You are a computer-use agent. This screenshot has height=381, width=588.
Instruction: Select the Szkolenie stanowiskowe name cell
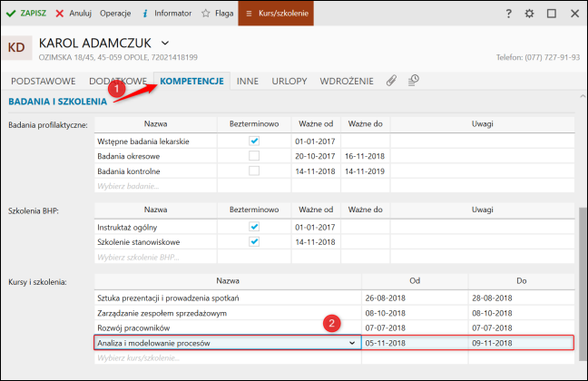155,242
